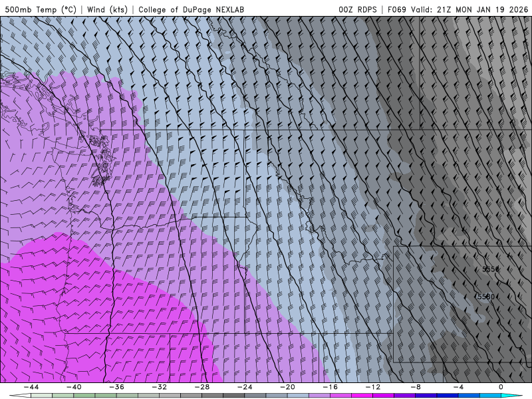The image size is (532, 399).
Task: Click the -20 colorbar tick label
Action: [x=288, y=387]
